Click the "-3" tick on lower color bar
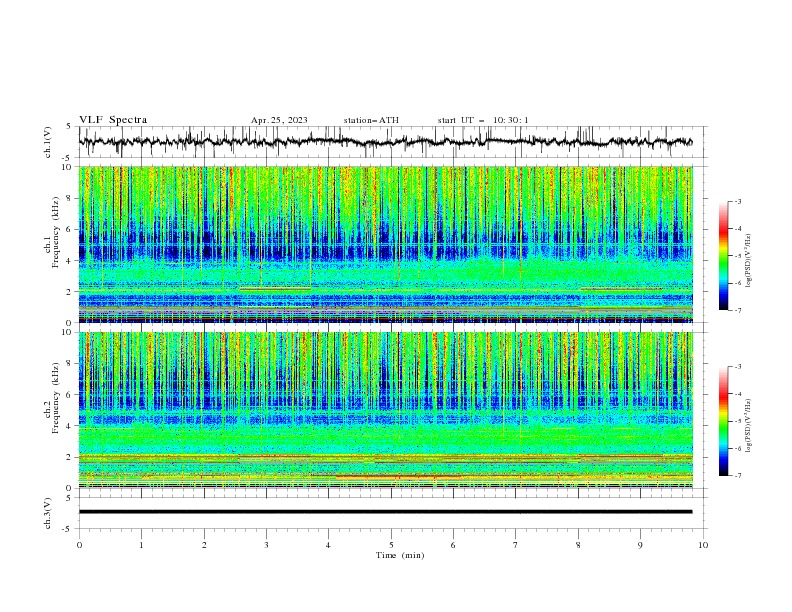This screenshot has width=792, height=612. click(737, 367)
